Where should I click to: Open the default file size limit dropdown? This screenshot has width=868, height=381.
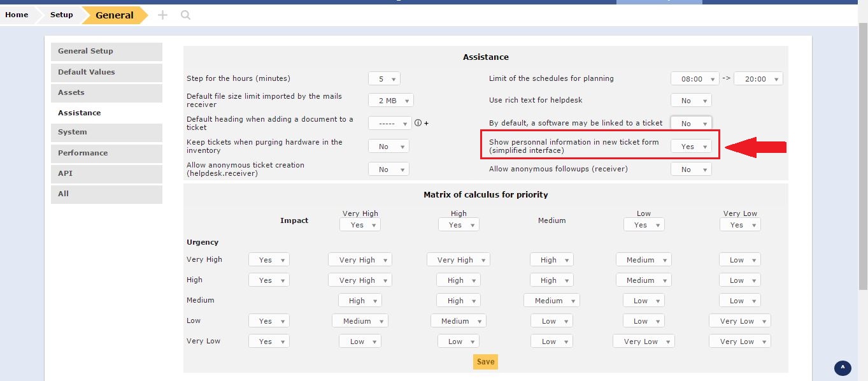click(x=391, y=101)
